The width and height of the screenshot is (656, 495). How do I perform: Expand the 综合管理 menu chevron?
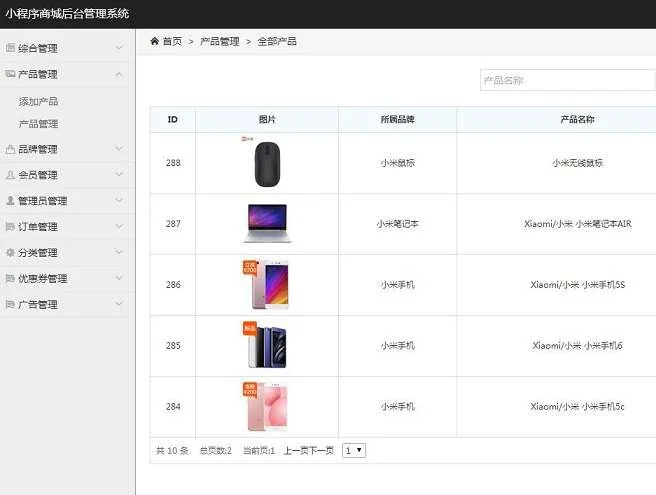(x=119, y=48)
